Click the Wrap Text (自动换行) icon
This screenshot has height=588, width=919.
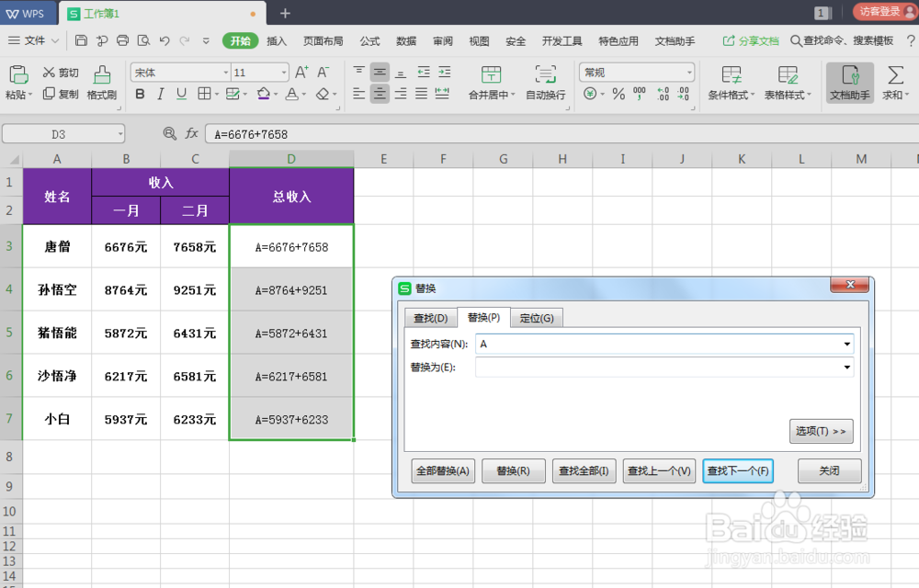tap(545, 75)
